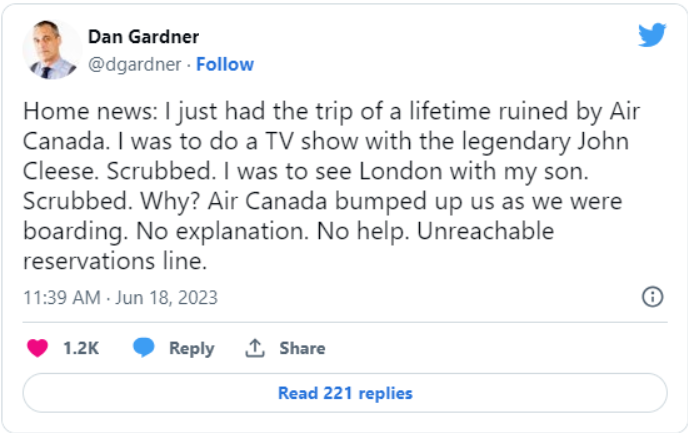
Task: Like the tweet with the pink heart
Action: point(37,348)
